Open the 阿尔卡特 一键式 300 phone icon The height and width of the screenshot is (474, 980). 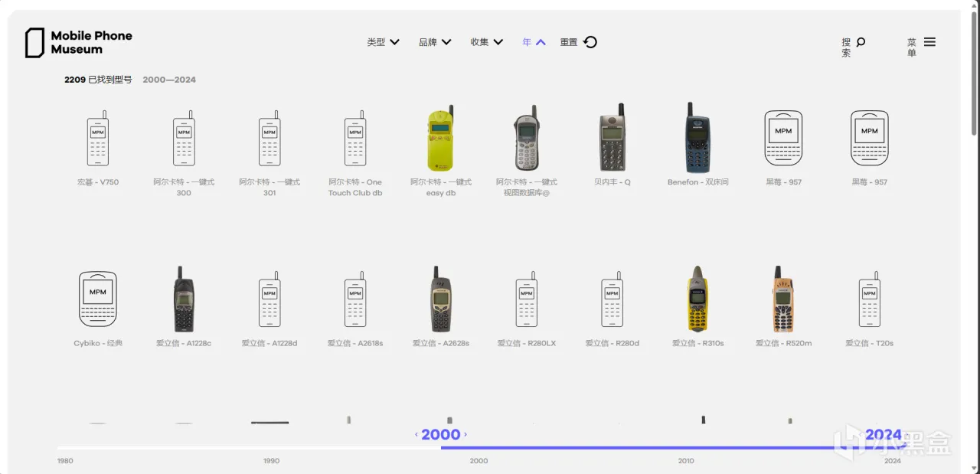coord(184,139)
